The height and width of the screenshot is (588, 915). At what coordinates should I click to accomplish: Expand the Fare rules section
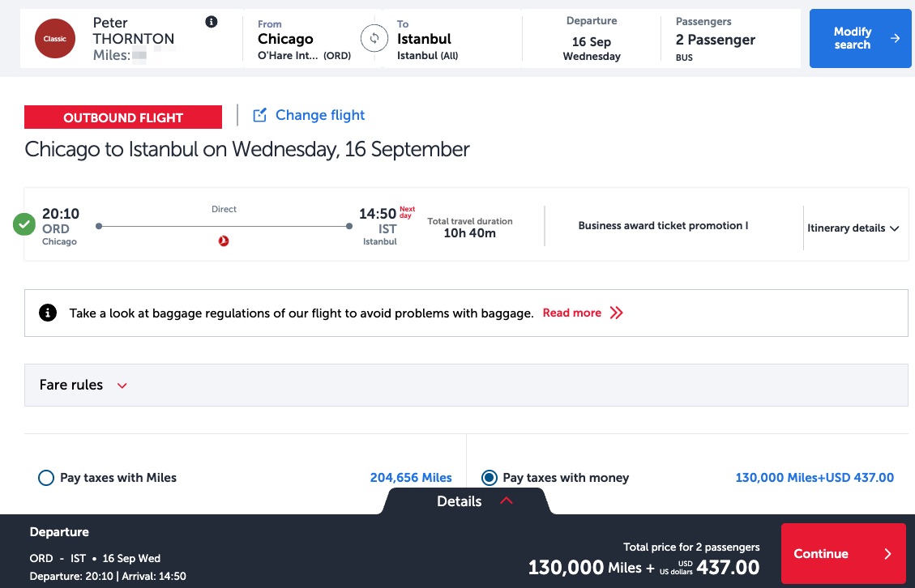pos(122,386)
